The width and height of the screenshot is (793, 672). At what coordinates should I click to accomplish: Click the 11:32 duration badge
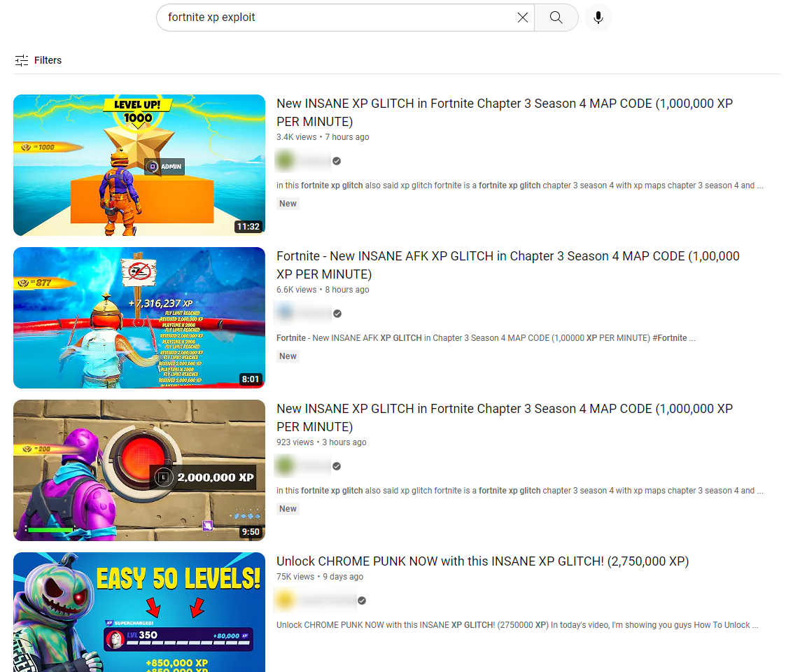(x=248, y=227)
